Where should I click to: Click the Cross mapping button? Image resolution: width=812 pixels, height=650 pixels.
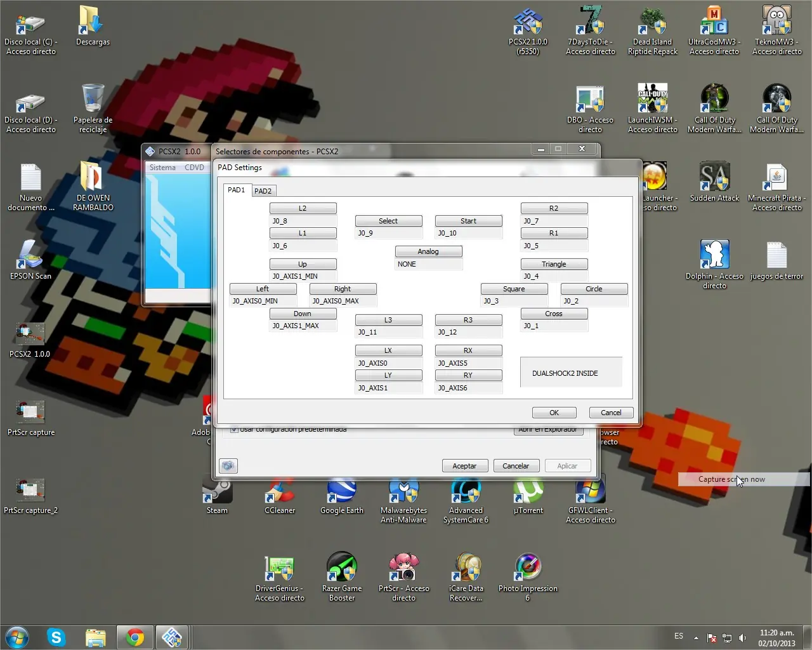(x=554, y=314)
